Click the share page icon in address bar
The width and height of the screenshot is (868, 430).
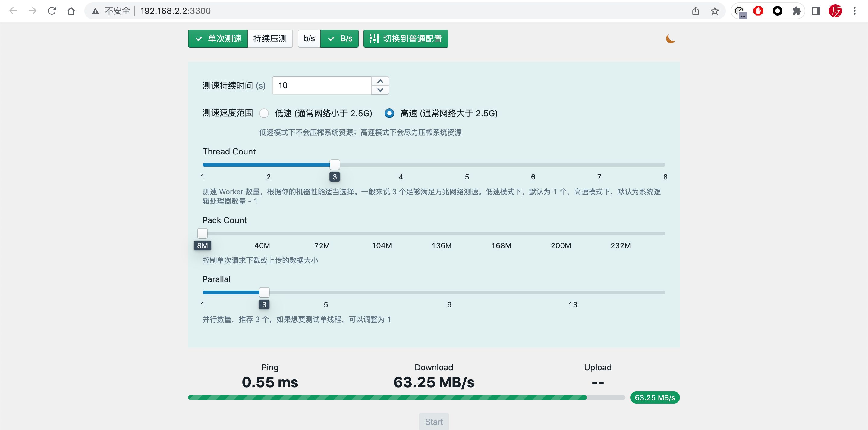tap(696, 11)
